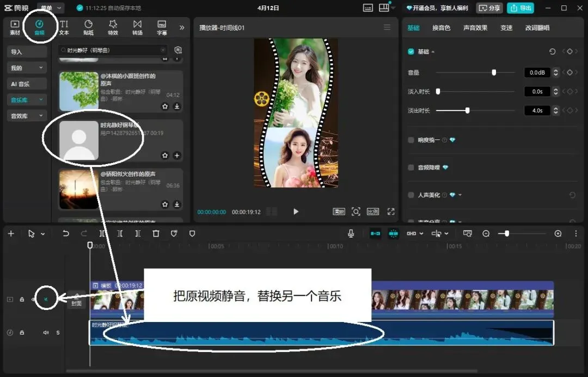Viewport: 588px width, 377px height.
Task: Enter fullscreen preview
Action: tap(391, 211)
